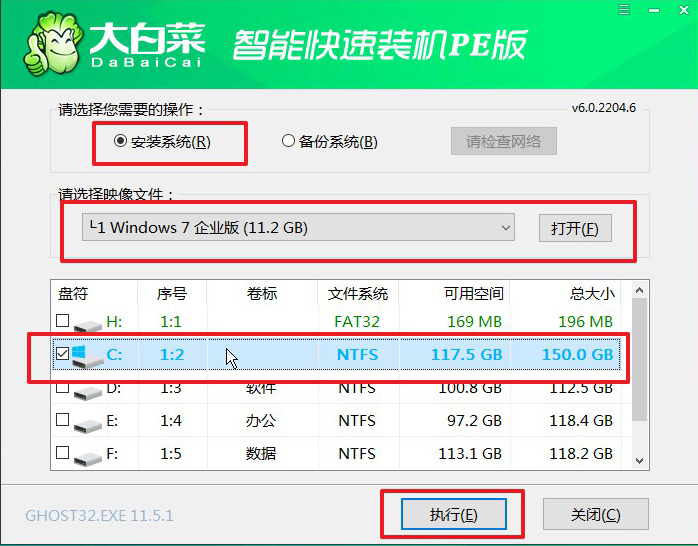The image size is (698, 546).
Task: Uncheck the C: drive checkbox
Action: click(63, 354)
